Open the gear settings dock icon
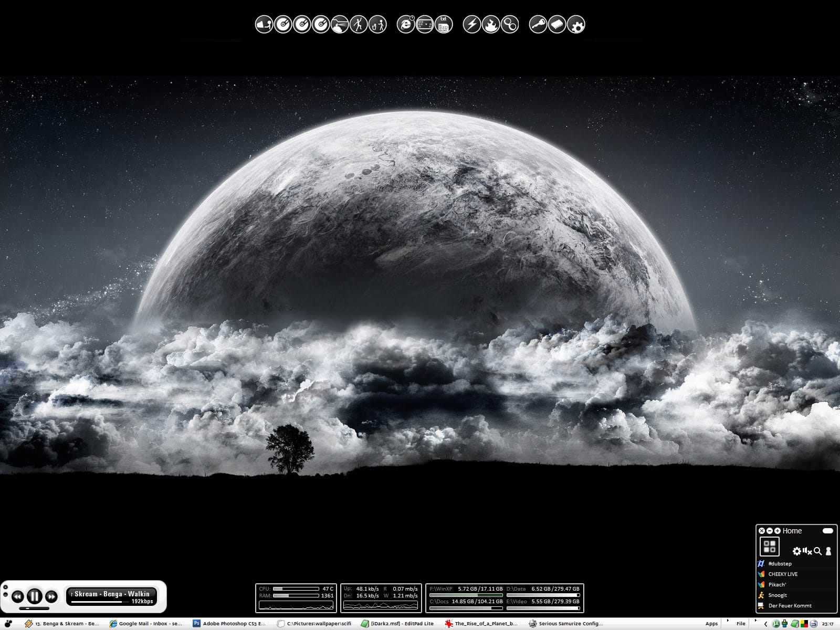This screenshot has width=840, height=630. 576,24
